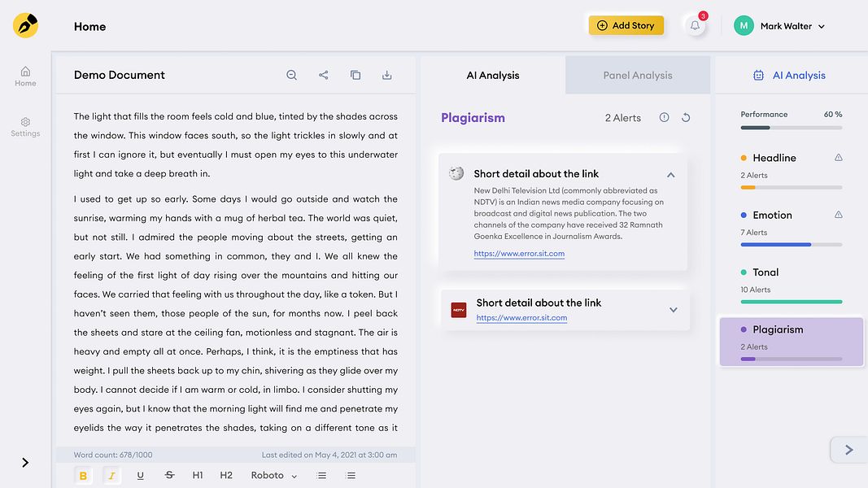This screenshot has height=488, width=868.
Task: Click the Add Story button
Action: pyautogui.click(x=626, y=25)
